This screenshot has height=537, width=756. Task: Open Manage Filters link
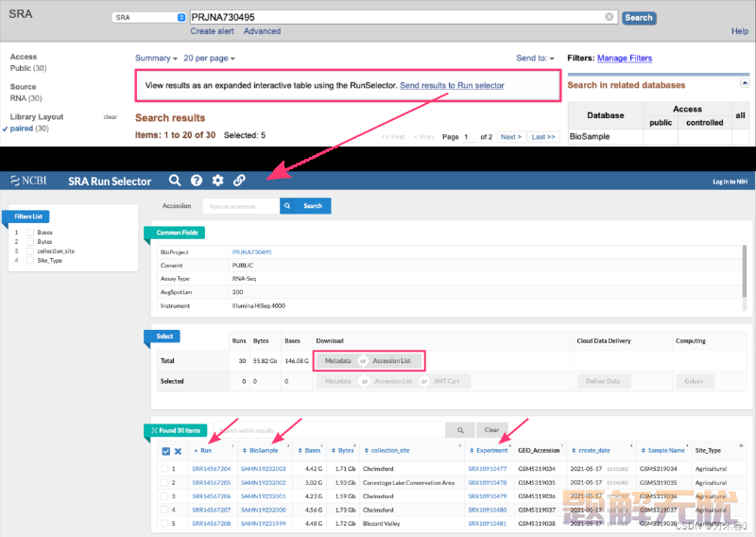tap(625, 58)
